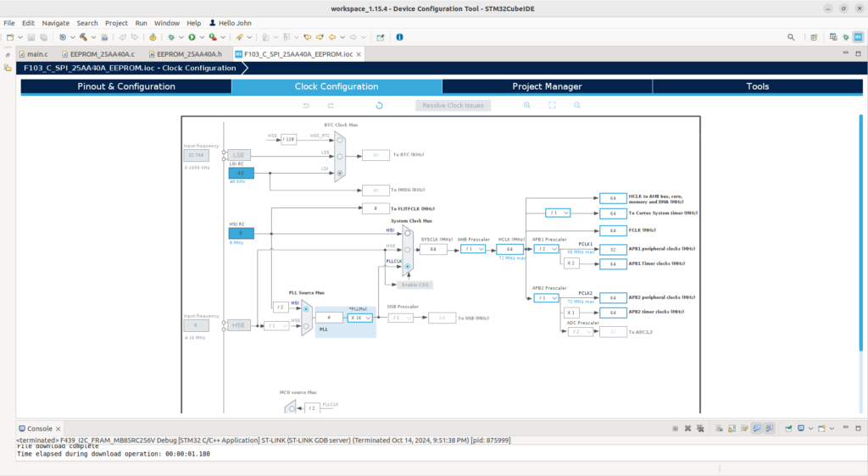Select LSE input on RTC Clock Mux
The image size is (868, 476).
click(340, 157)
